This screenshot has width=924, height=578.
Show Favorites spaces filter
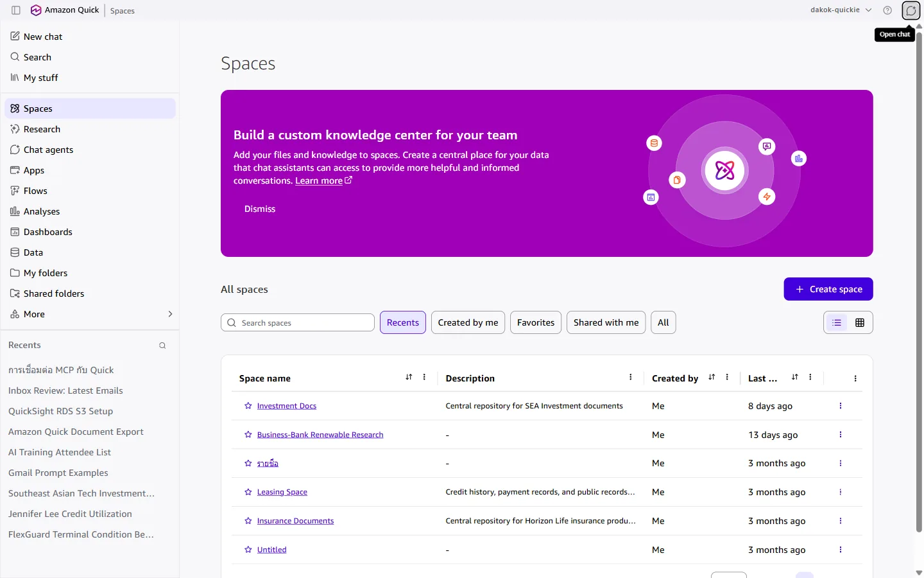[536, 322]
